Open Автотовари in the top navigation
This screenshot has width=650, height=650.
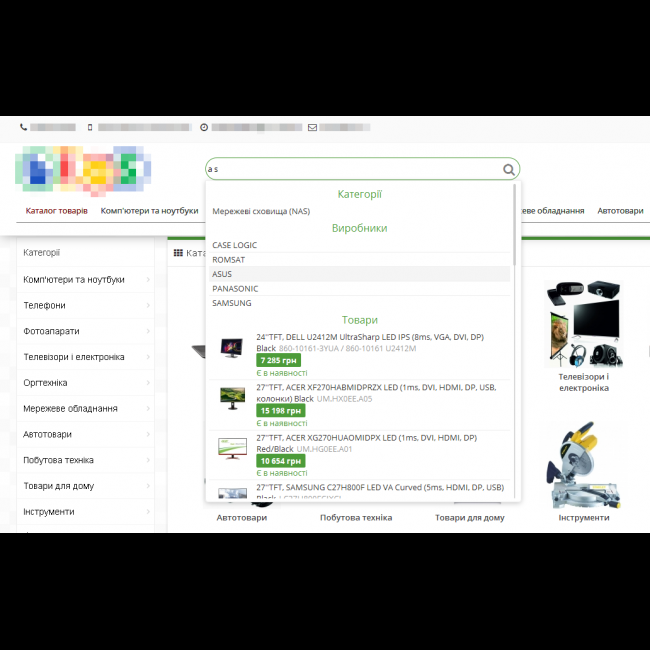click(x=620, y=211)
